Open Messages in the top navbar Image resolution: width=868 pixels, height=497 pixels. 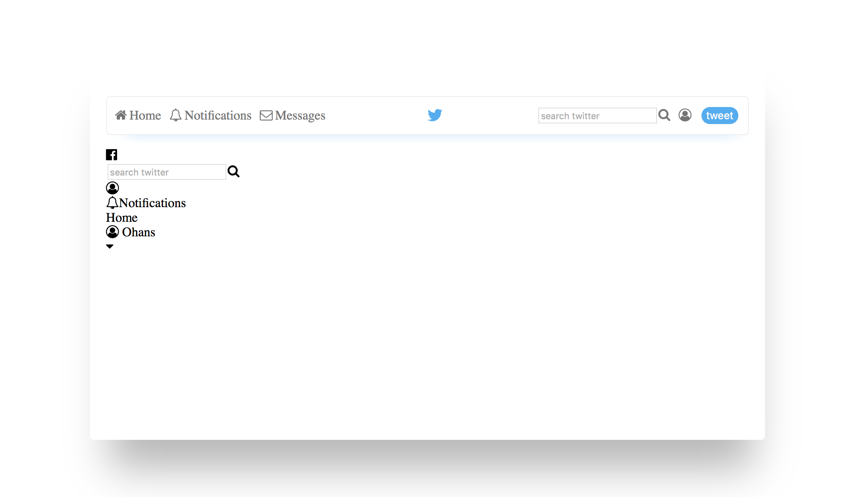(300, 116)
